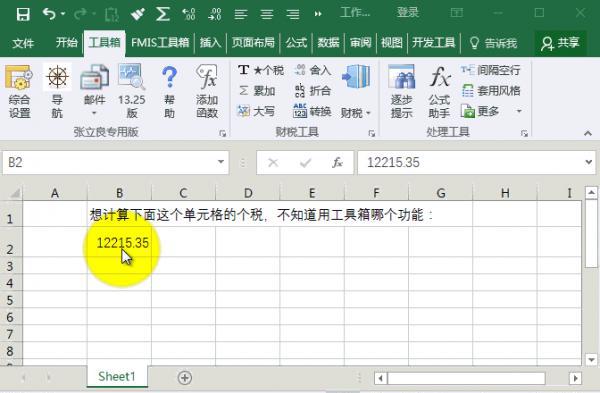The height and width of the screenshot is (393, 600).
Task: Switch to the FMIS工具箱 tab
Action: click(160, 42)
